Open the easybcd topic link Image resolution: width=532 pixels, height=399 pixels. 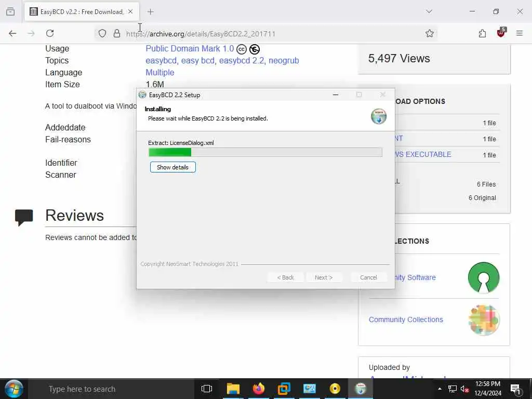pyautogui.click(x=161, y=60)
